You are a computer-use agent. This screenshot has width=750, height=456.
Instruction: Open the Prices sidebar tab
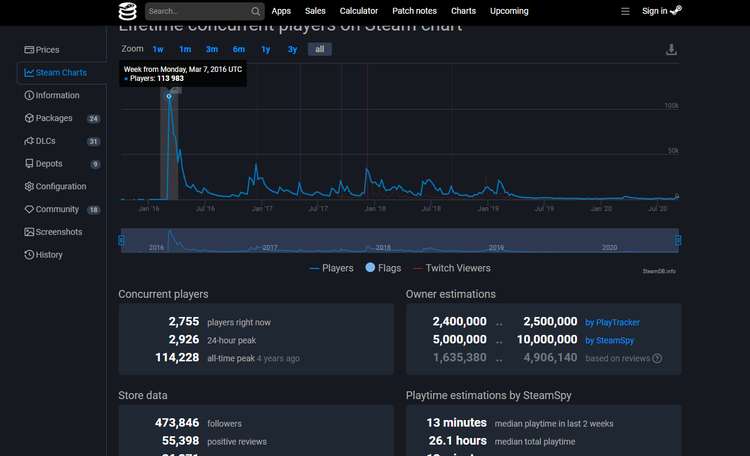[61, 50]
